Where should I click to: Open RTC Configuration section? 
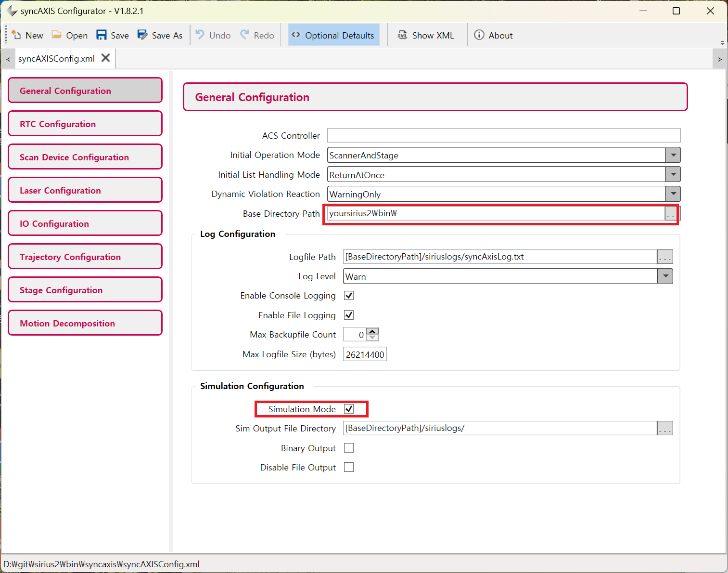click(85, 124)
